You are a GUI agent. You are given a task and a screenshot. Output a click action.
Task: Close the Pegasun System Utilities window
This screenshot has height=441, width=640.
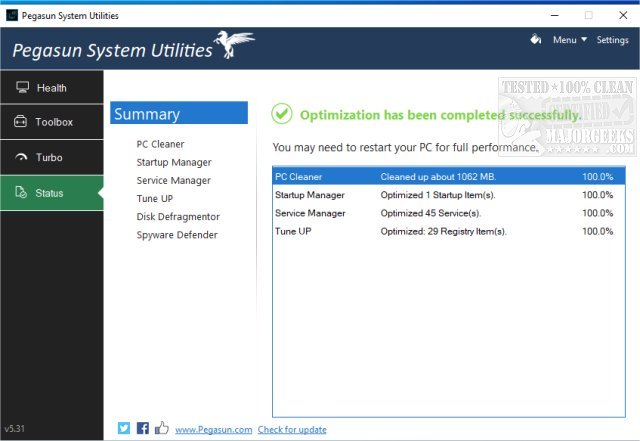pyautogui.click(x=623, y=16)
